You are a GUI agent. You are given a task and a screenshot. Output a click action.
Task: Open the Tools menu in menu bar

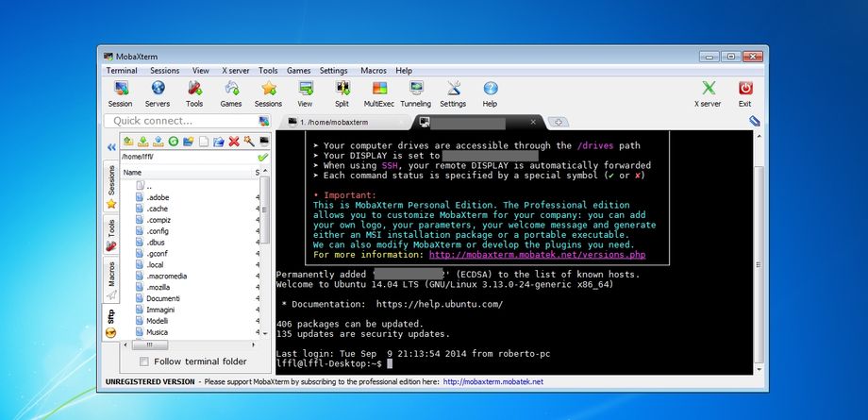pos(268,71)
